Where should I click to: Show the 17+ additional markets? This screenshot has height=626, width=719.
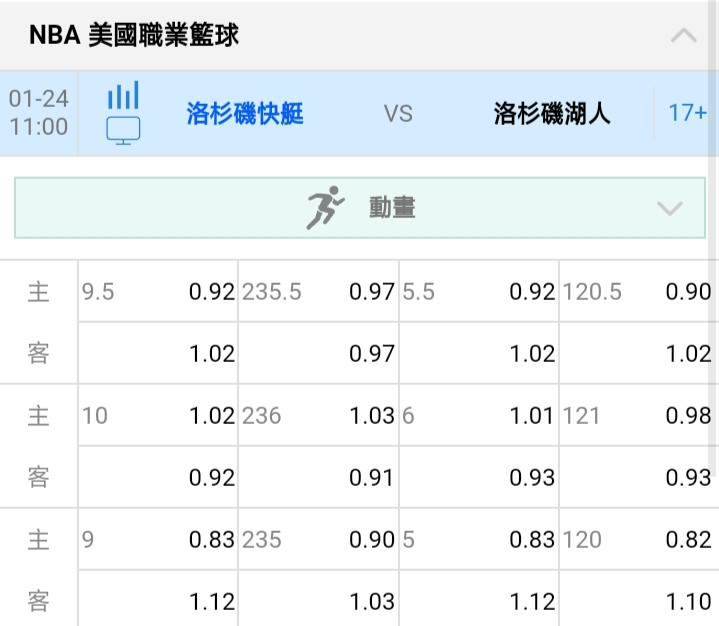click(687, 113)
